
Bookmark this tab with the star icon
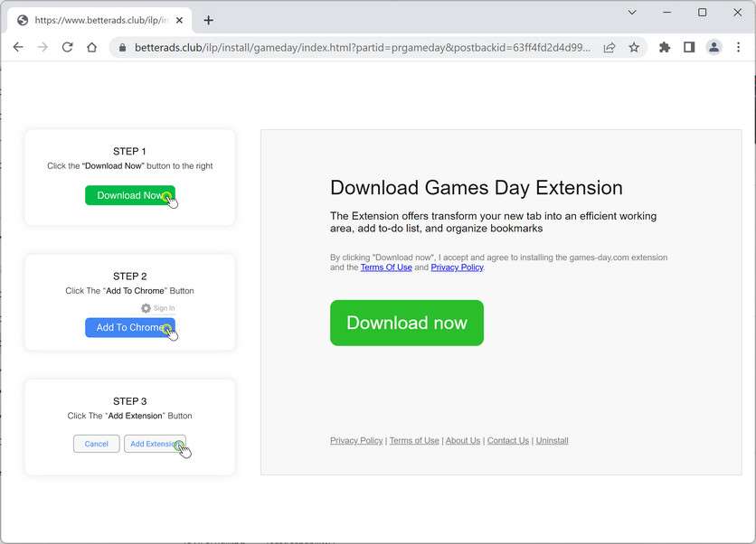[x=634, y=47]
